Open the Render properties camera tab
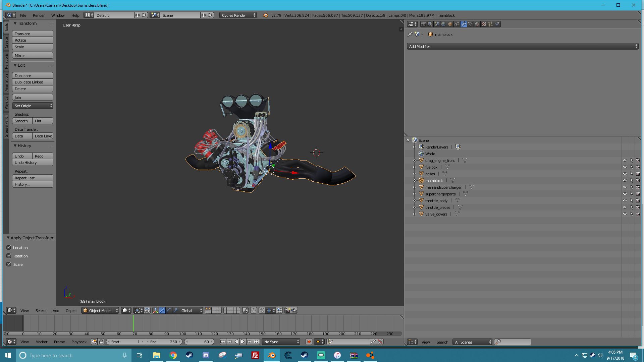Viewport: 644px width, 362px height. pyautogui.click(x=423, y=24)
